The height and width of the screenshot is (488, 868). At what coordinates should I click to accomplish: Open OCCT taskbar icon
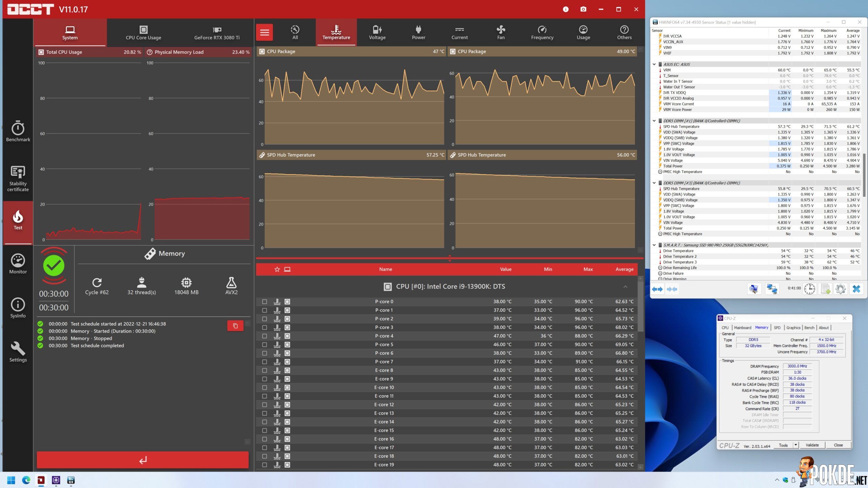41,480
